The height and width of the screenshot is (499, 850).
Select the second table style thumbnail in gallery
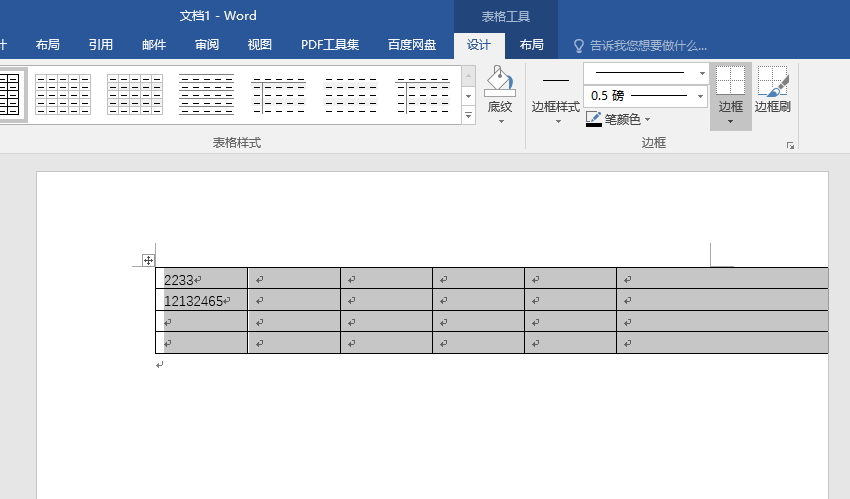pos(63,95)
